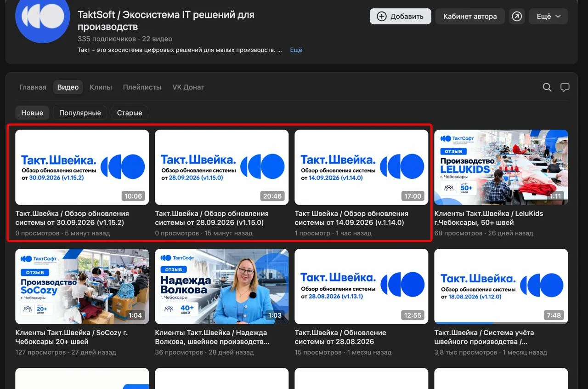Click the 10:06 duration badge
This screenshot has height=389, width=588.
point(133,196)
